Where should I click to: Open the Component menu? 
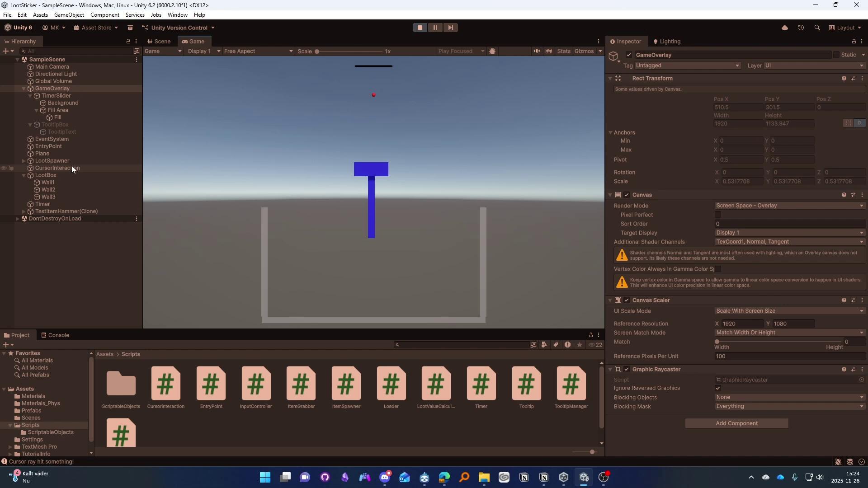[105, 15]
